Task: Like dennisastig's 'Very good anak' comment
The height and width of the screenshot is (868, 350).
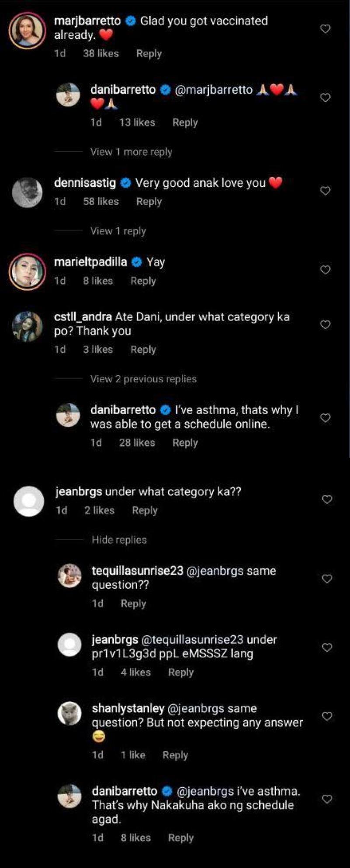Action: tap(325, 191)
